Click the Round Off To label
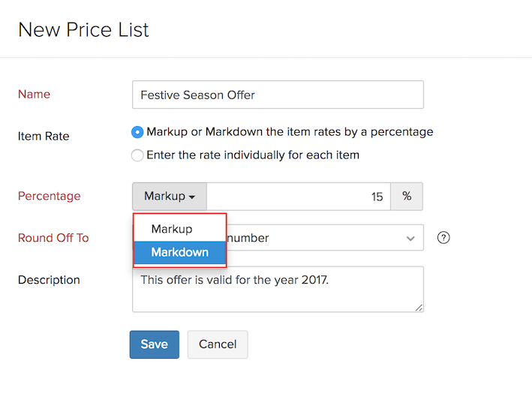This screenshot has height=400, width=532. click(53, 238)
